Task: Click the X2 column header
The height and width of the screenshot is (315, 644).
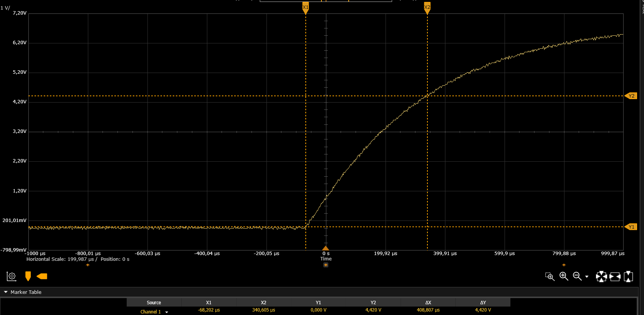Action: (263, 303)
